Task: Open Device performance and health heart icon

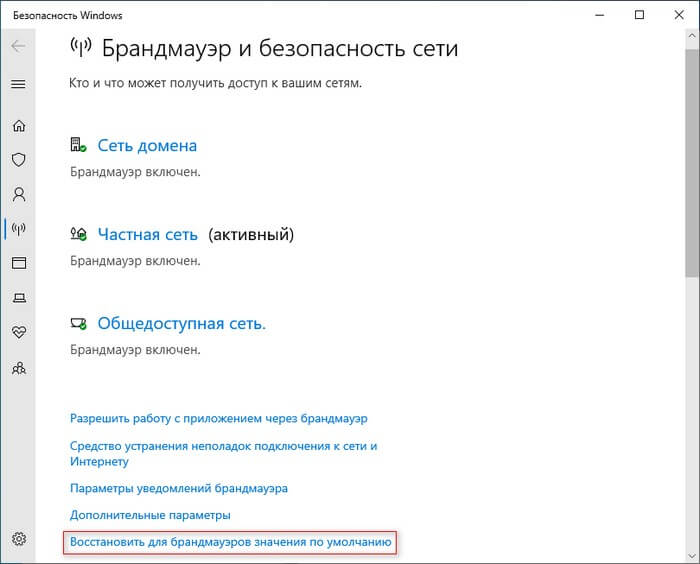Action: coord(18,332)
